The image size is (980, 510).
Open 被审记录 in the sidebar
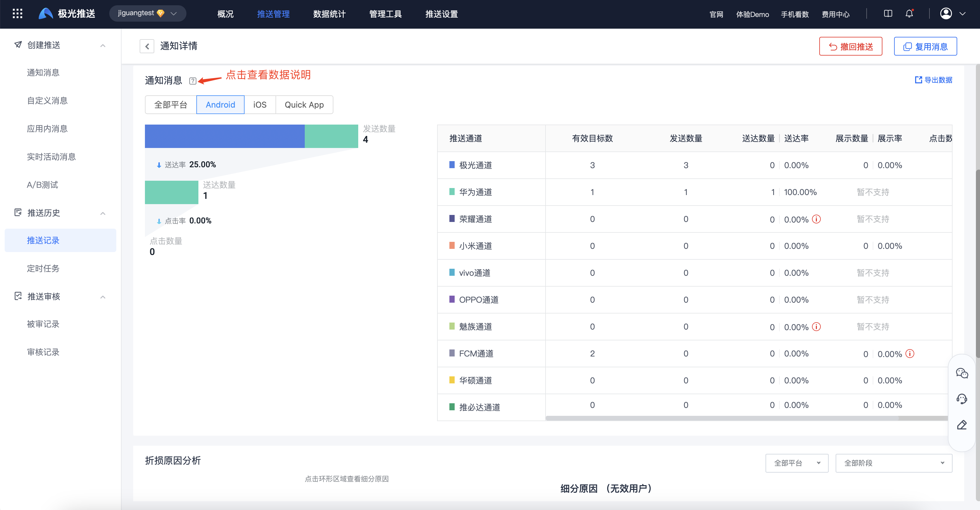pos(43,324)
